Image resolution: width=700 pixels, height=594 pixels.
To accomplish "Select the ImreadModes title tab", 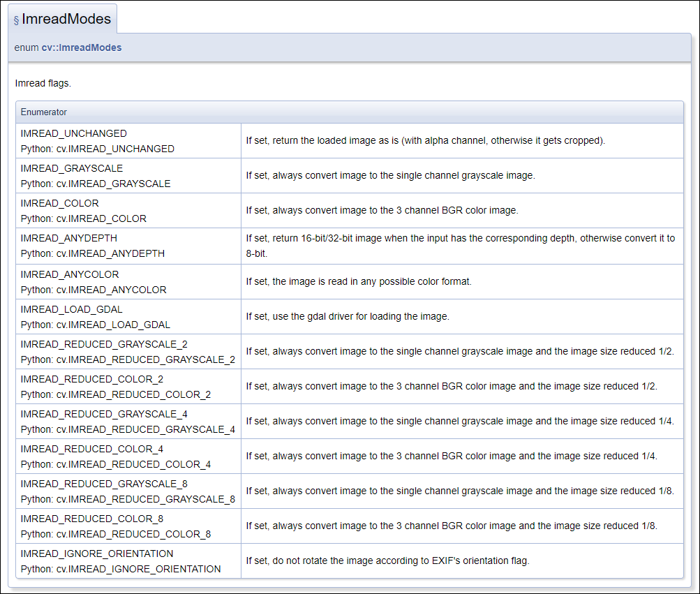I will click(66, 19).
